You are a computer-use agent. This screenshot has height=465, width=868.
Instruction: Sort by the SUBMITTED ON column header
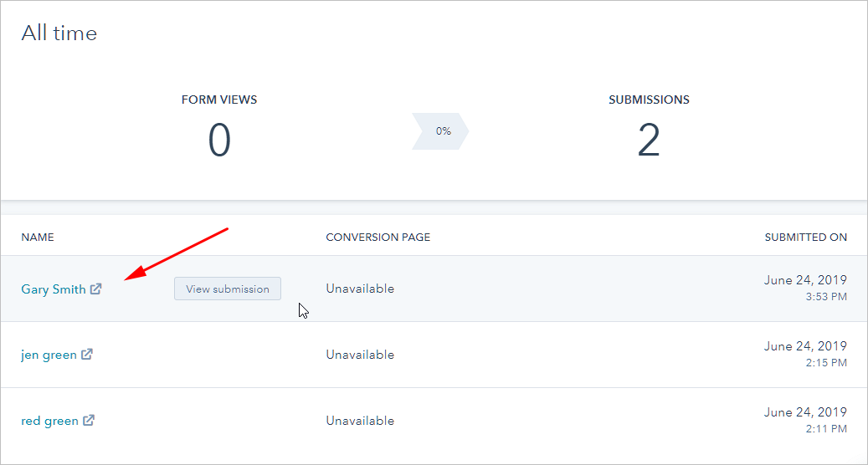pyautogui.click(x=805, y=238)
